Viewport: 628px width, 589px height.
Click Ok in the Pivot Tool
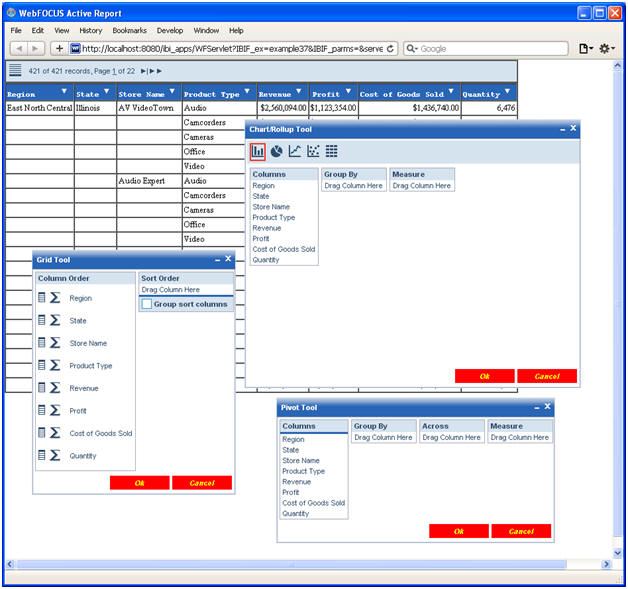[x=459, y=531]
